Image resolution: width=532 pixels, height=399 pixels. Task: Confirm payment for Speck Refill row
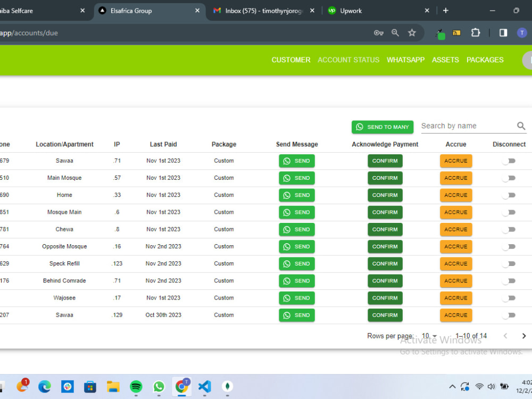[385, 264]
